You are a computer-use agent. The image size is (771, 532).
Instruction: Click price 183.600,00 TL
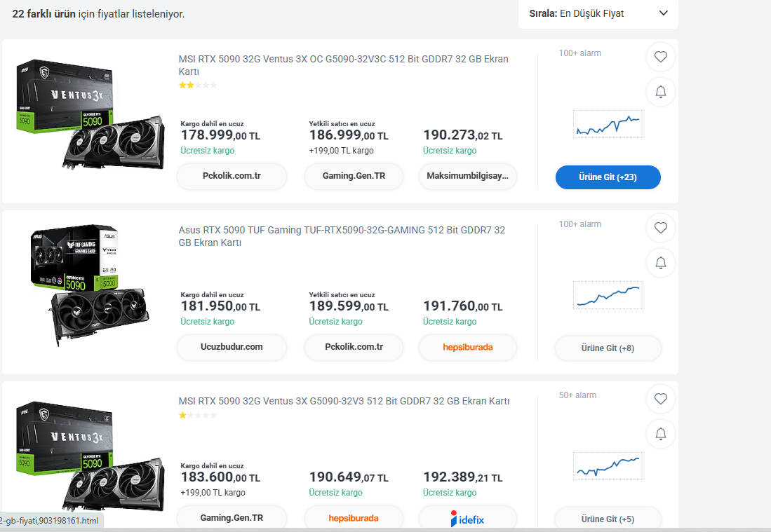[220, 477]
